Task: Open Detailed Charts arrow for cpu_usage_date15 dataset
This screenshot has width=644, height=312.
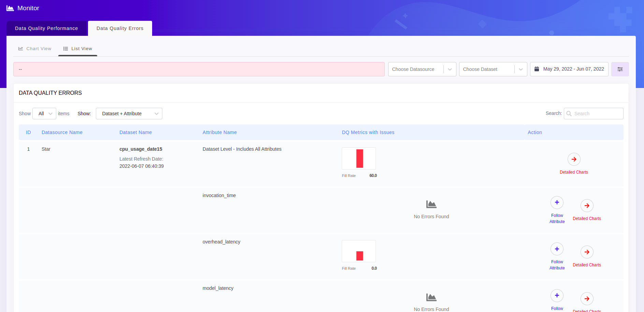Action: (x=574, y=159)
